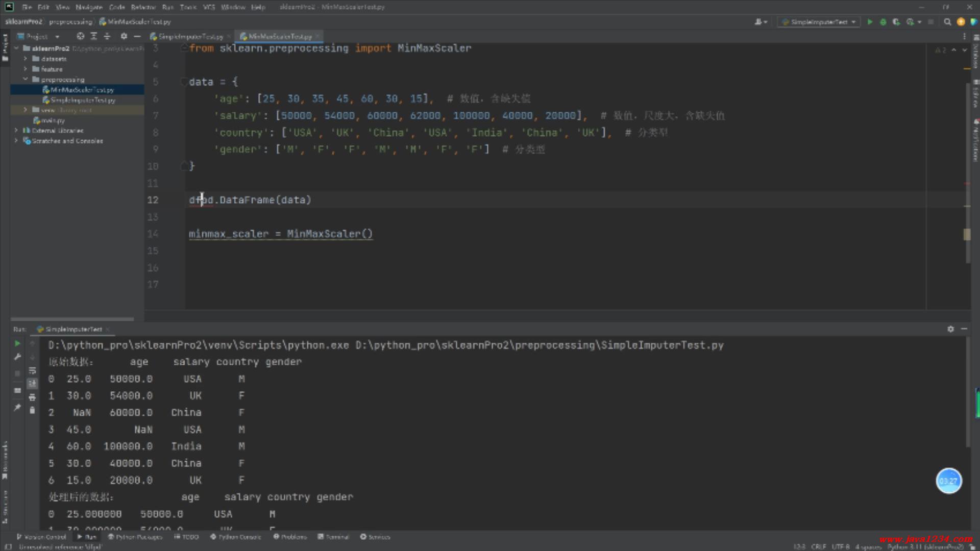Rerun program in Run panel

[17, 343]
